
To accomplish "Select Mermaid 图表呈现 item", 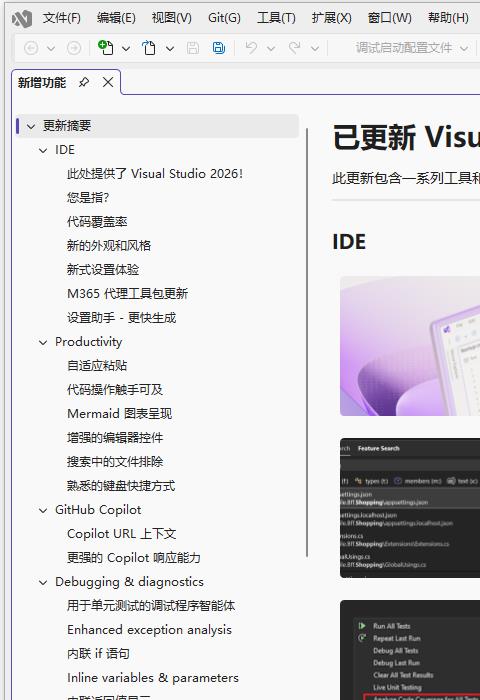I will (119, 413).
